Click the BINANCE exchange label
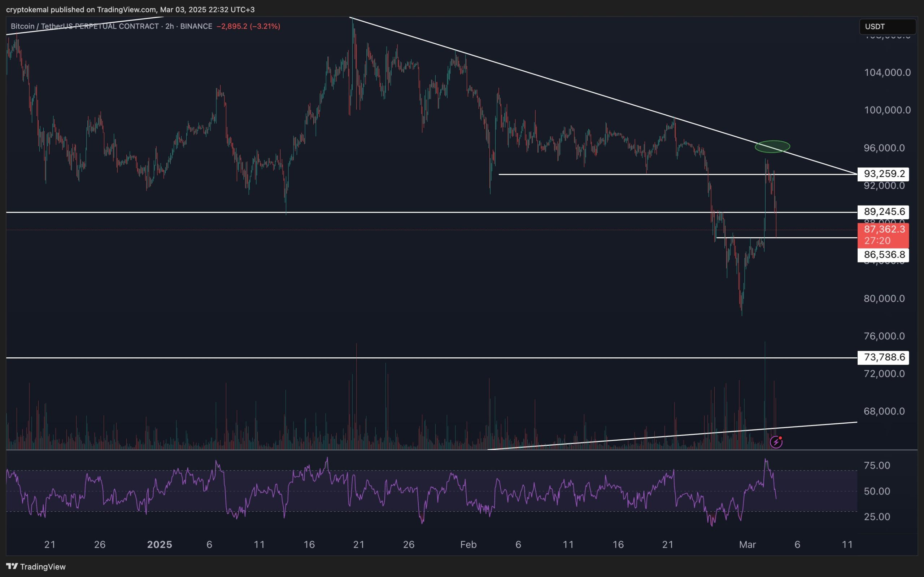 [x=196, y=26]
